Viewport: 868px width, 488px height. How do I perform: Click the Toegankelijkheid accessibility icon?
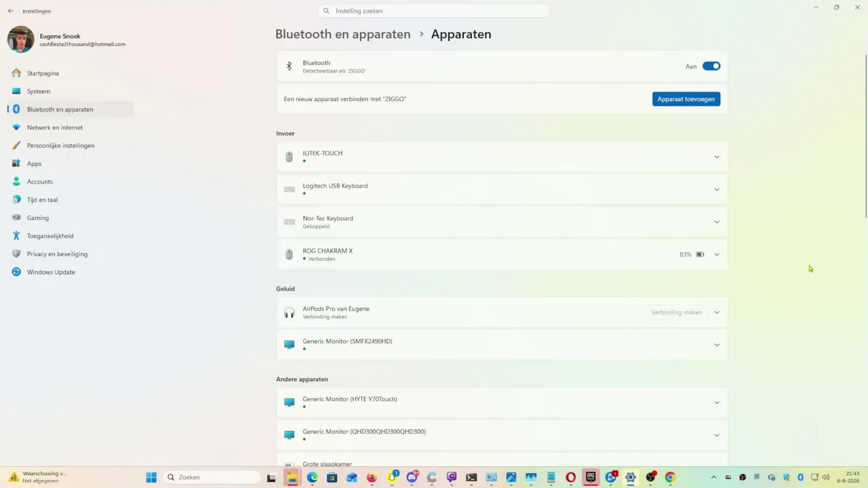(16, 236)
